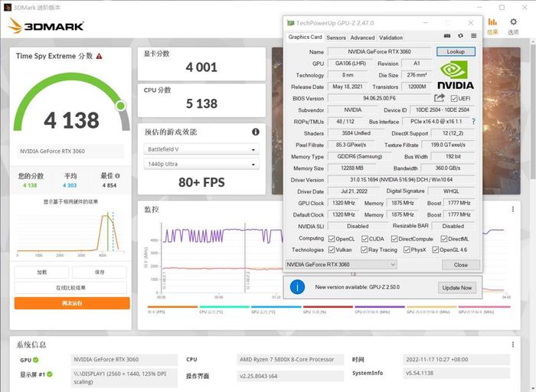Image resolution: width=536 pixels, height=392 pixels.
Task: Switch to the Graphics Card tab
Action: click(x=305, y=37)
